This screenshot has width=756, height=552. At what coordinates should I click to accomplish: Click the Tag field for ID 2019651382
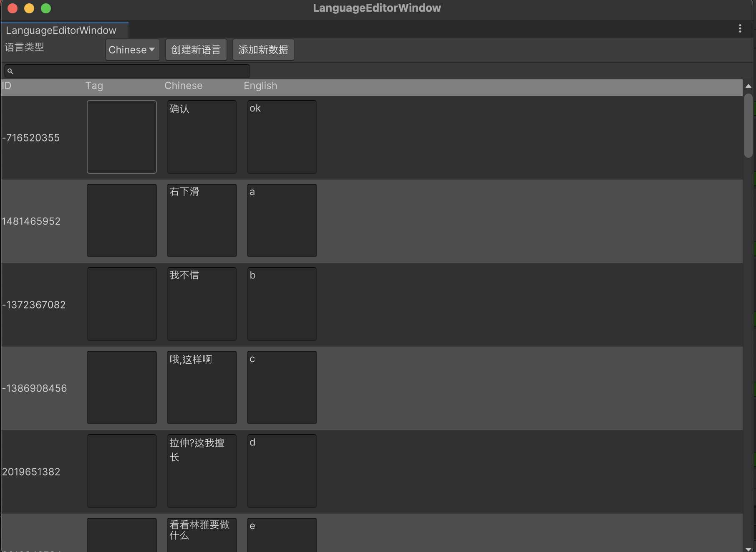coord(122,471)
